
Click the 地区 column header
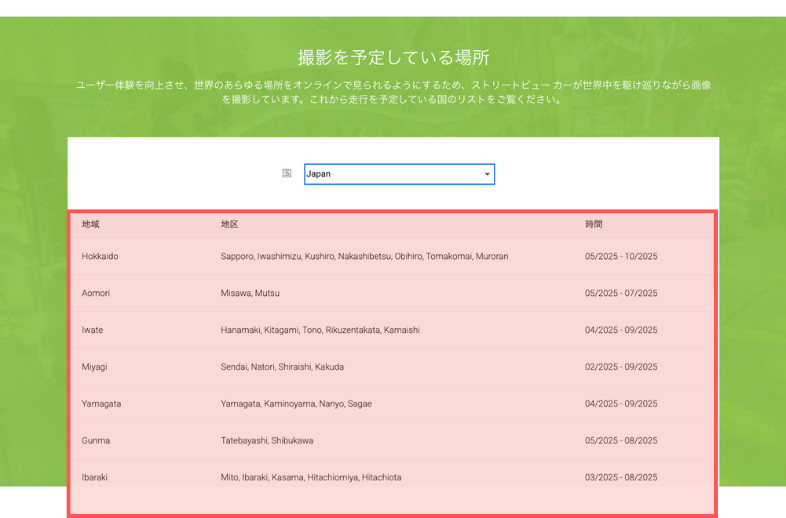tap(229, 225)
